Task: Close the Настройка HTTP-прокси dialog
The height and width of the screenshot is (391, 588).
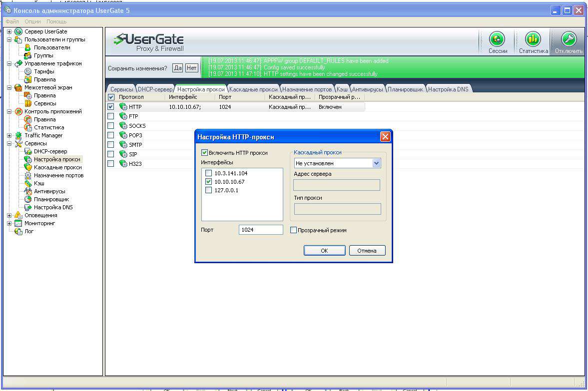Action: 385,136
